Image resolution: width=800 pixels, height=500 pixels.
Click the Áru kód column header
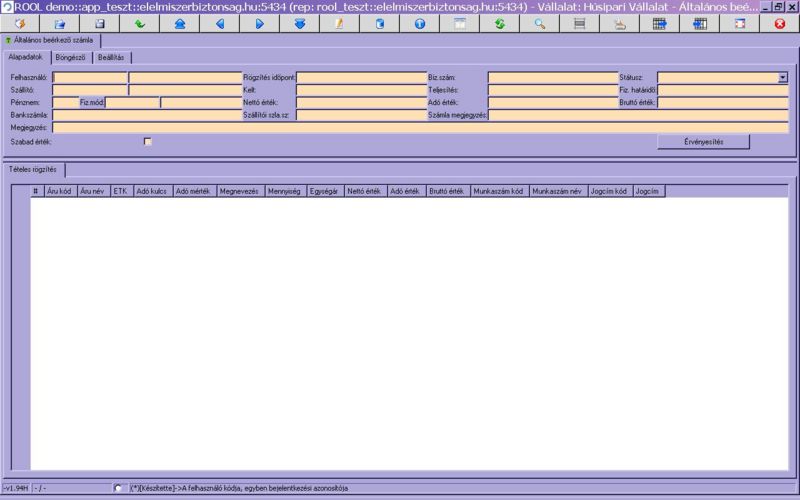click(x=59, y=190)
